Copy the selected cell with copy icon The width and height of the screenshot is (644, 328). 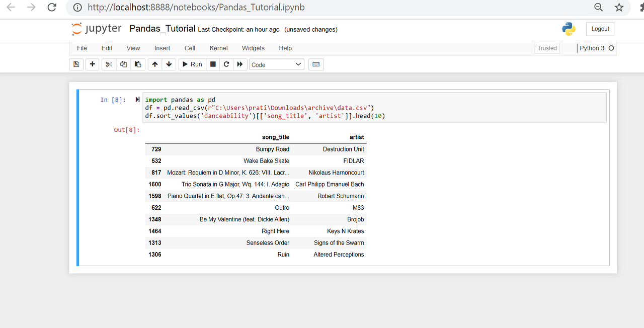tap(123, 64)
